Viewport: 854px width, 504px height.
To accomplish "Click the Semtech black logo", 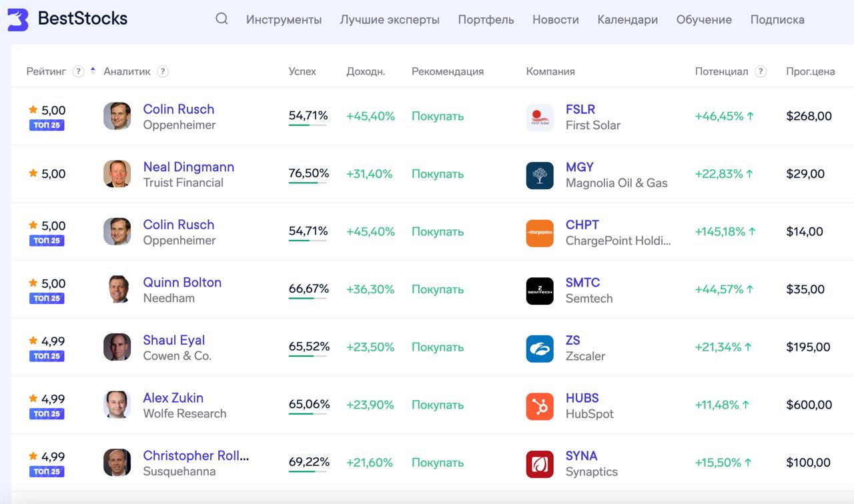I will (539, 291).
